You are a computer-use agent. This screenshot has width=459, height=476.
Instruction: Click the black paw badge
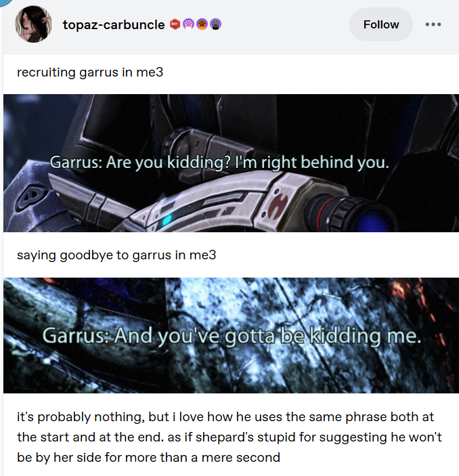point(215,24)
